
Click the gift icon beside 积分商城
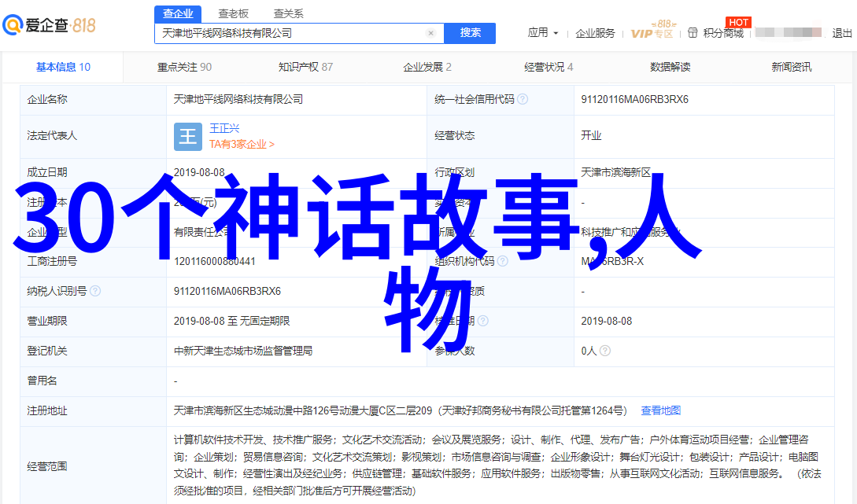click(693, 33)
